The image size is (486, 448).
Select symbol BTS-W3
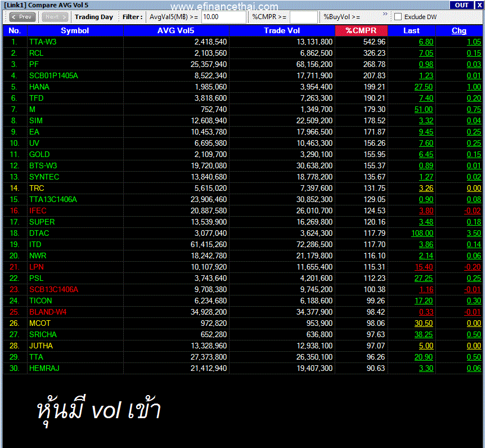(x=43, y=166)
